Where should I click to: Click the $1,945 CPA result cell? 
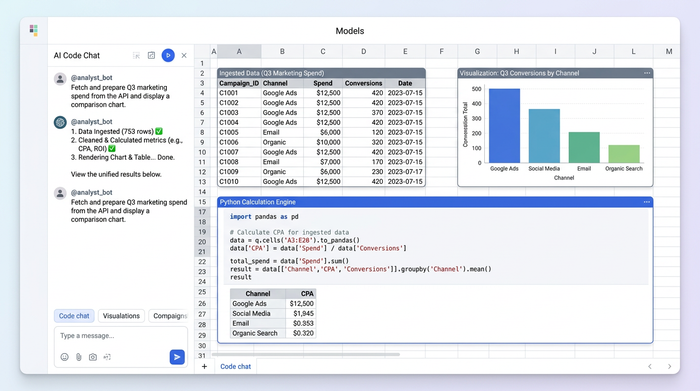(301, 313)
